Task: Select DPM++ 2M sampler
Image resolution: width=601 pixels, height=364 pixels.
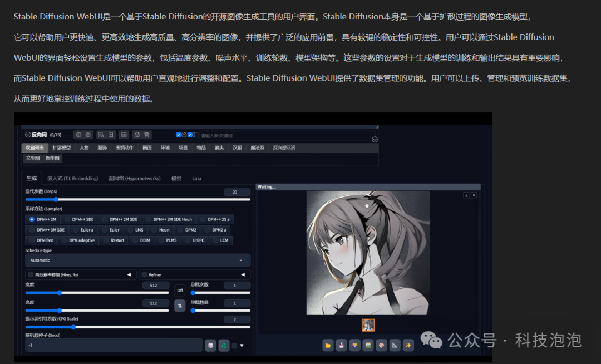Action: coord(43,219)
